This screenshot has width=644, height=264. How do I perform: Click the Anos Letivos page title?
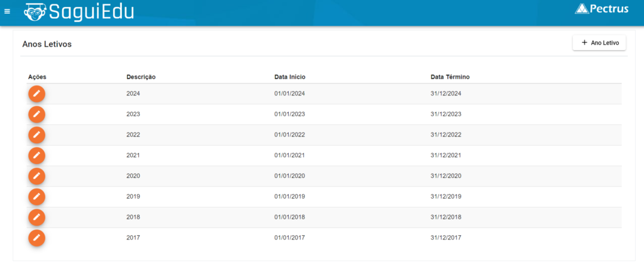coord(47,45)
